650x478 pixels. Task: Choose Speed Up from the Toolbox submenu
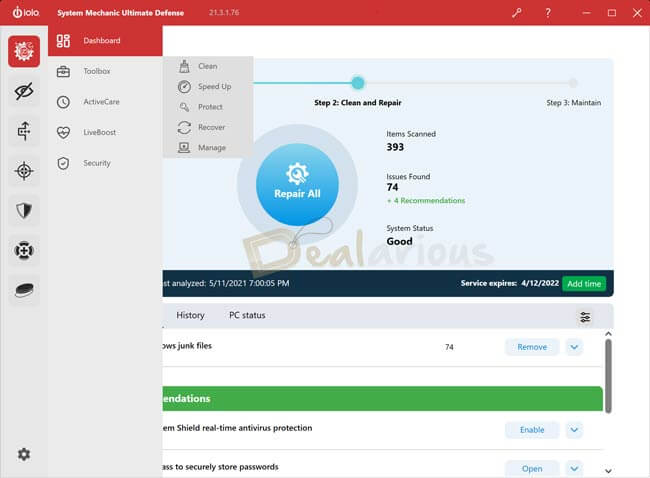tap(208, 87)
